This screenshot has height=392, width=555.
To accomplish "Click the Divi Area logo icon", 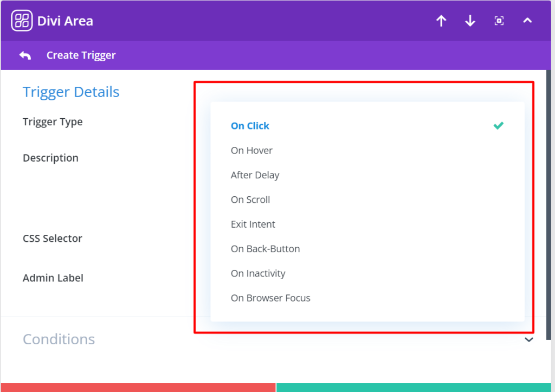I will [22, 21].
